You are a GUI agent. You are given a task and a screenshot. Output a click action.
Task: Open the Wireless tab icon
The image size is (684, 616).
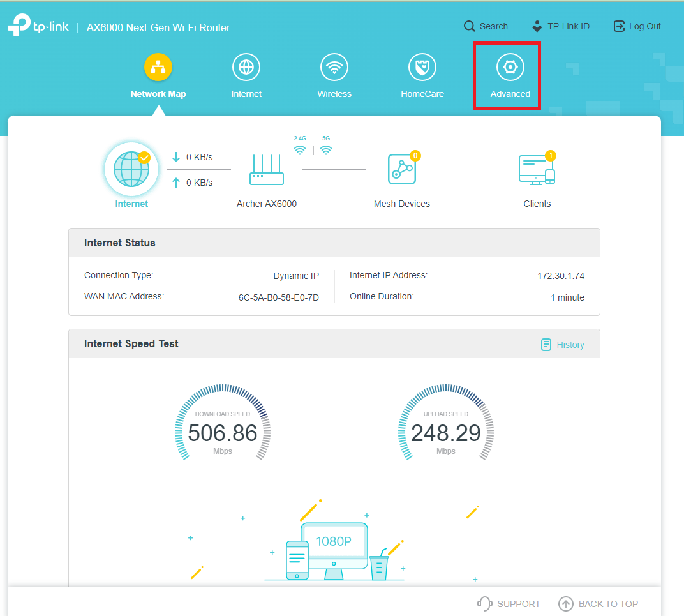(334, 67)
